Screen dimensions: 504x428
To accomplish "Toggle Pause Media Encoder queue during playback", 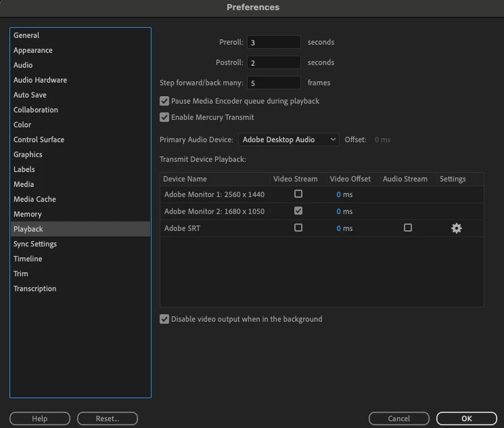I will [164, 101].
